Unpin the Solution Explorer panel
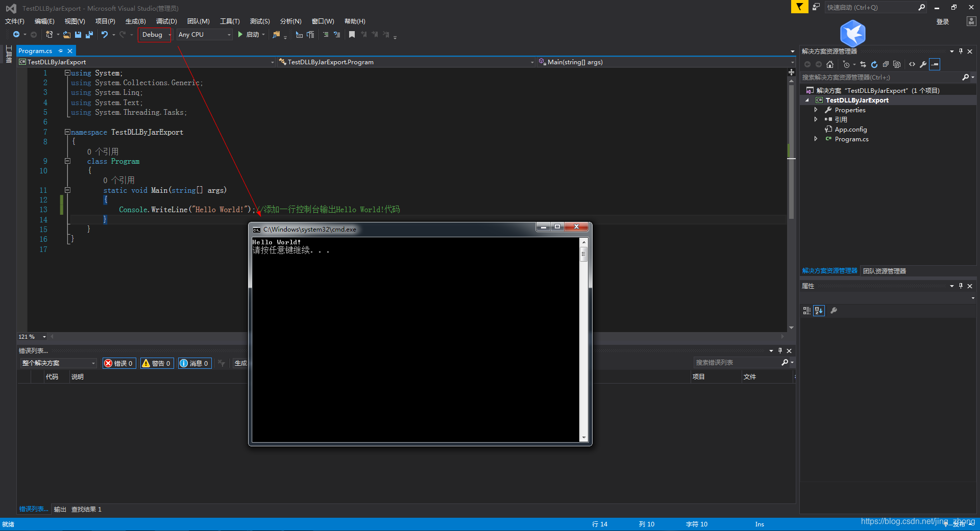 (x=961, y=51)
